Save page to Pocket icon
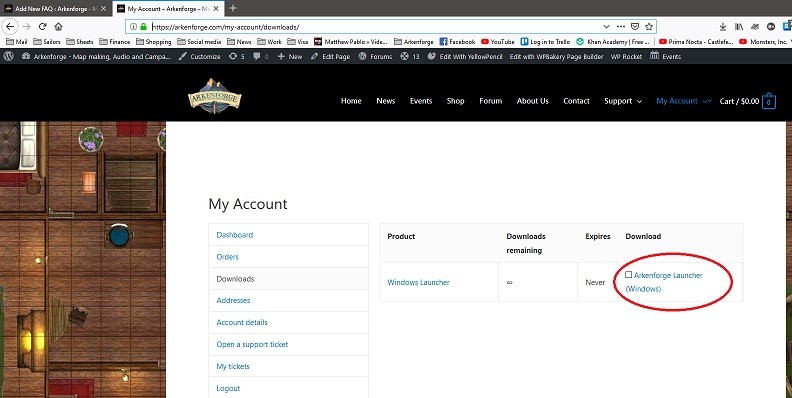This screenshot has width=792, height=398. [635, 27]
